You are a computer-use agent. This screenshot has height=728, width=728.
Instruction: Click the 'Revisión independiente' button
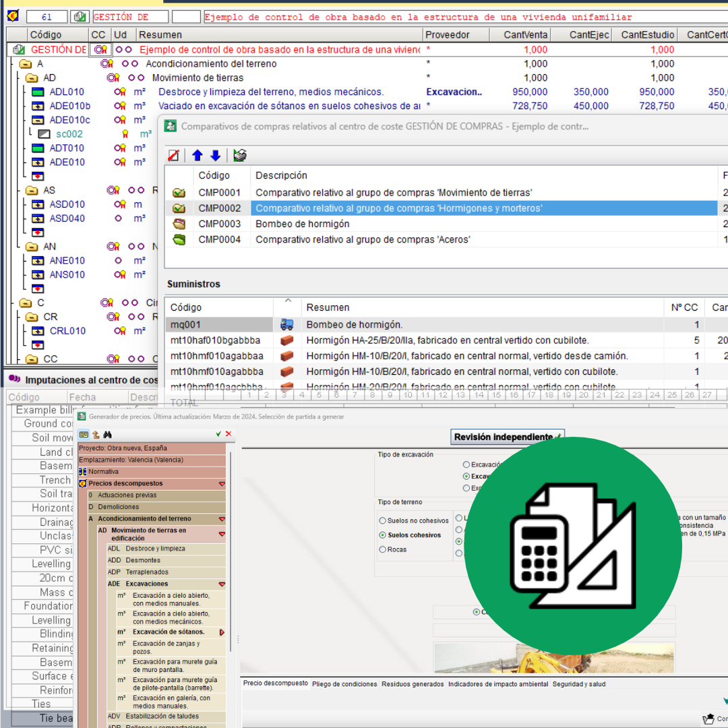click(x=507, y=437)
